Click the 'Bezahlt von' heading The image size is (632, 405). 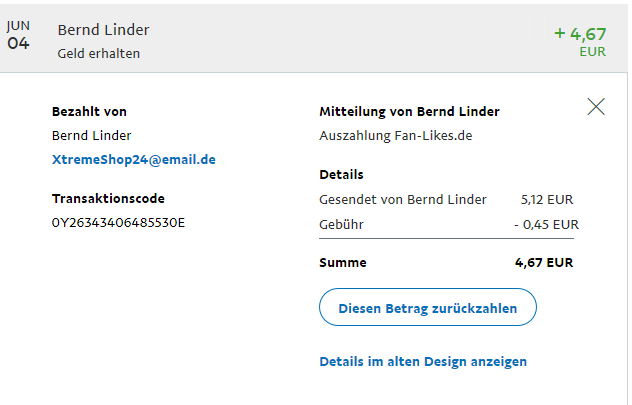[89, 111]
